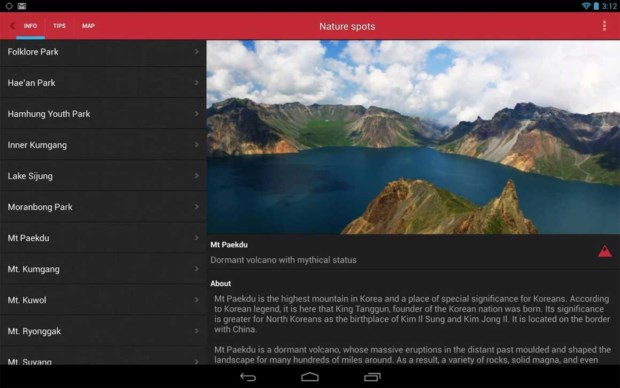Tap the mail notification icon in status bar

22,6
